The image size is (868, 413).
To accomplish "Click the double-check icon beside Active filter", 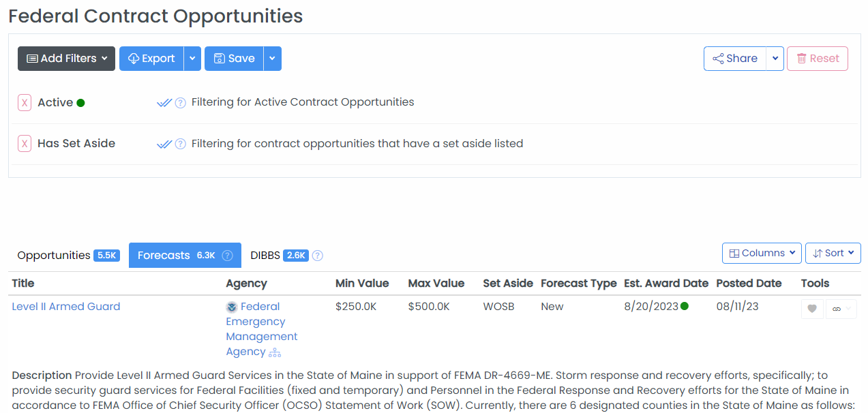I will pos(164,103).
